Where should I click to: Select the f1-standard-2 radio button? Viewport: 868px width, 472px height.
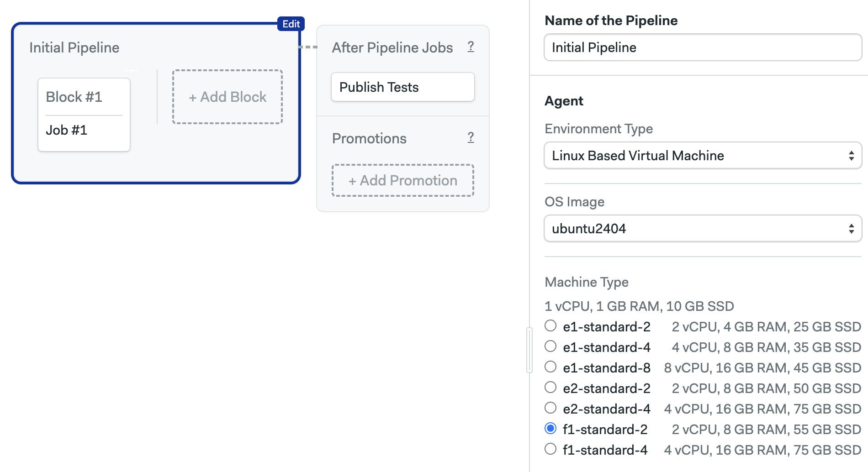(x=550, y=428)
